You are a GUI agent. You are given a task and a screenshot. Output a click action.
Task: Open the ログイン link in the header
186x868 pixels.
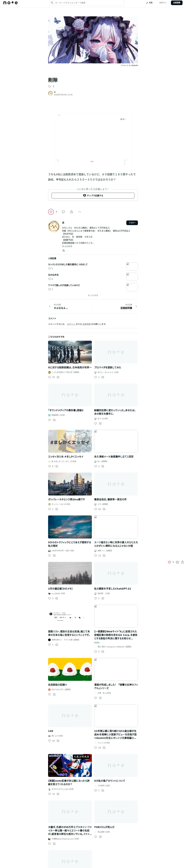click(163, 3)
